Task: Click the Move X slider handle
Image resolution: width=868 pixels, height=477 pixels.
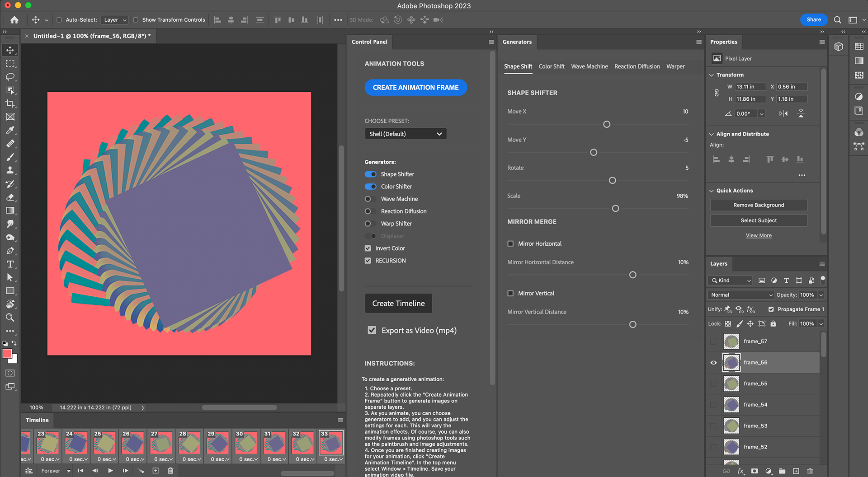Action: [x=607, y=124]
